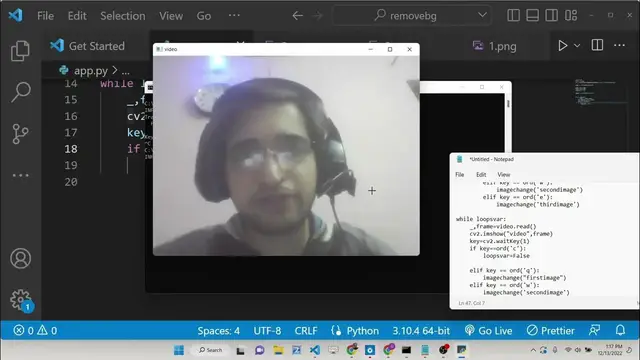The height and width of the screenshot is (360, 640).
Task: Open File Explorer from the taskbar
Action: tap(278, 350)
